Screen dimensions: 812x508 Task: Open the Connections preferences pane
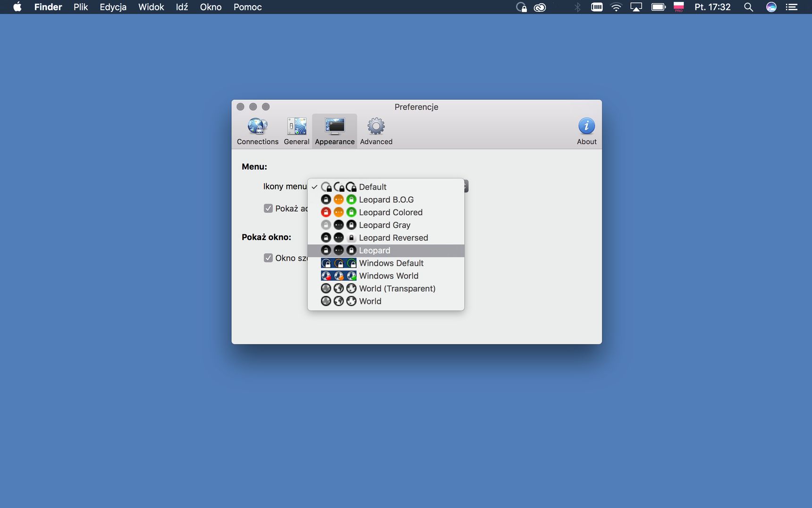click(x=257, y=131)
